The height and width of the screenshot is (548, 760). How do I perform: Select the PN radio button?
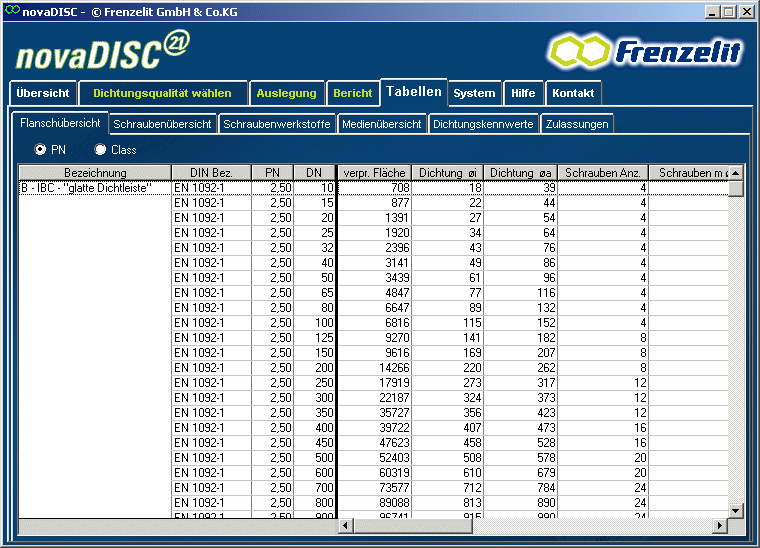click(x=41, y=150)
